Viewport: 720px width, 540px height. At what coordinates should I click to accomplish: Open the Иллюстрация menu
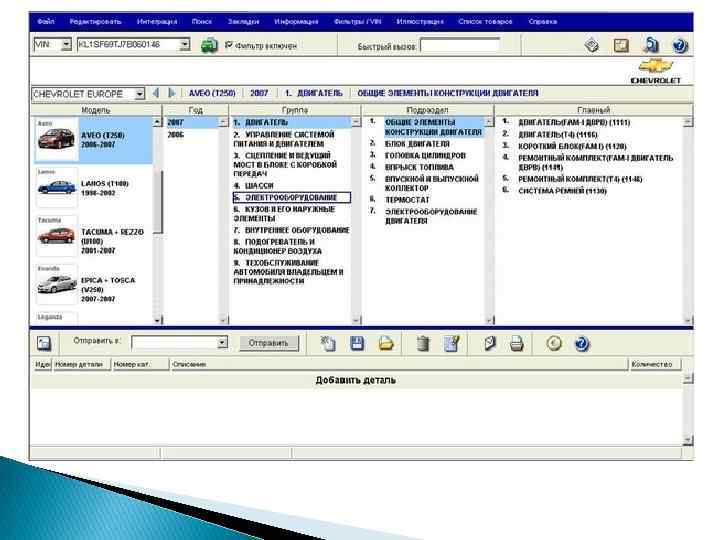(420, 22)
